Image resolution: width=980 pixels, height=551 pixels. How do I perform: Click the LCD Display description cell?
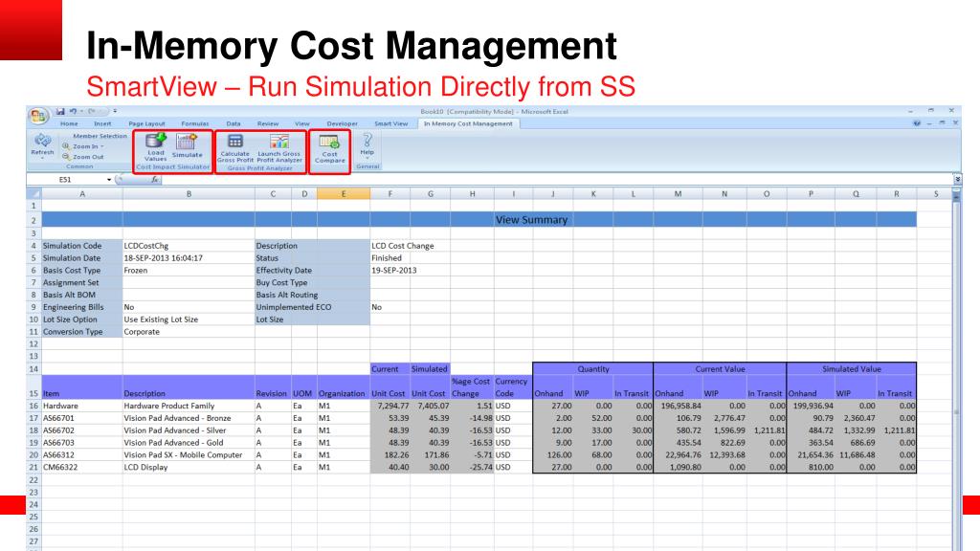click(189, 467)
